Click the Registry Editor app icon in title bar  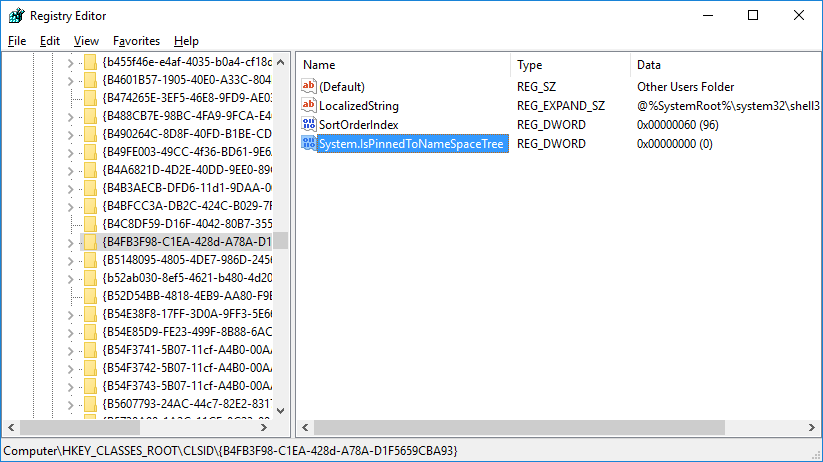16,16
